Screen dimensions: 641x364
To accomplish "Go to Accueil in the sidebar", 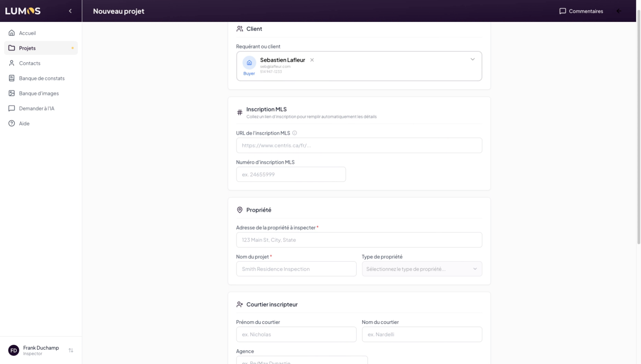I will [27, 33].
